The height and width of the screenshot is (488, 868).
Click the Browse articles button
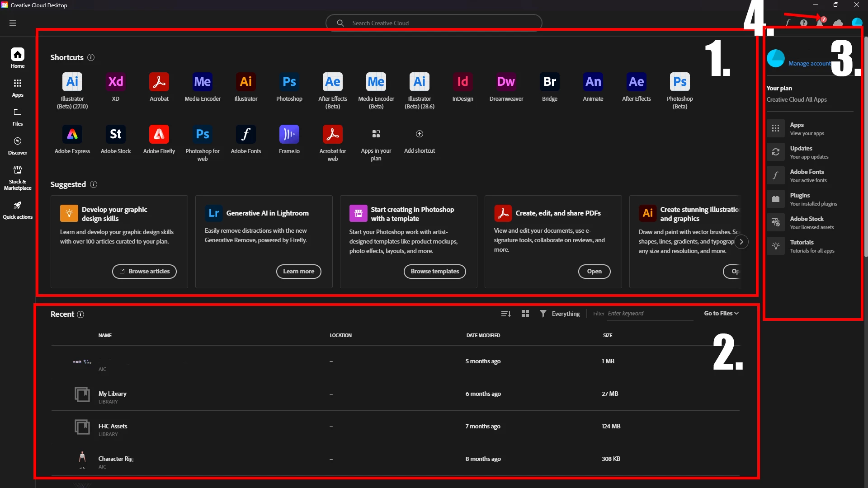click(x=144, y=272)
